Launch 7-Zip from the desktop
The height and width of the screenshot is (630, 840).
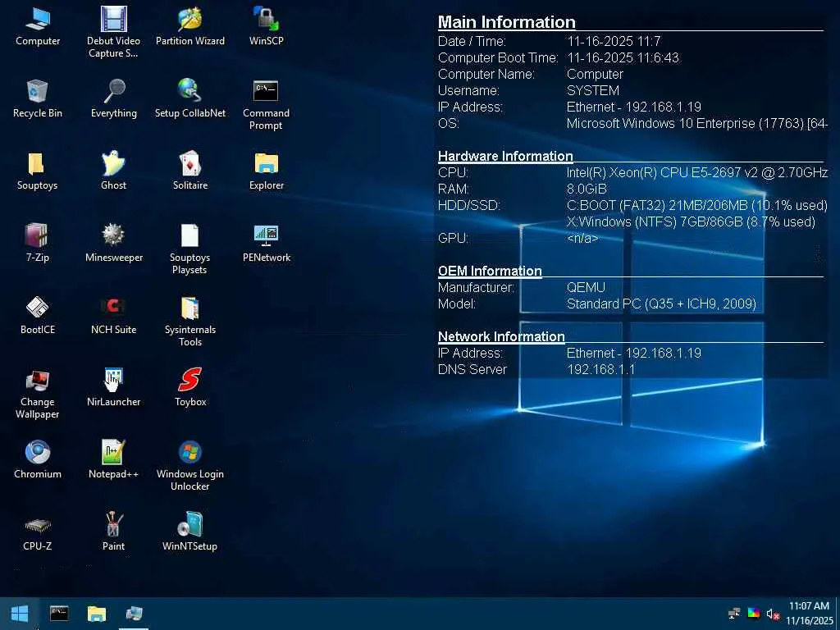pyautogui.click(x=38, y=244)
